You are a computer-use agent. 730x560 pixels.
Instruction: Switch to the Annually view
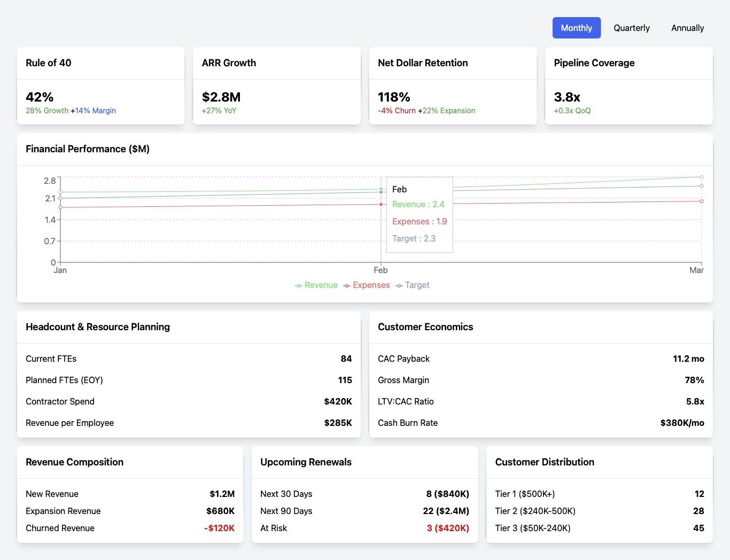(687, 28)
